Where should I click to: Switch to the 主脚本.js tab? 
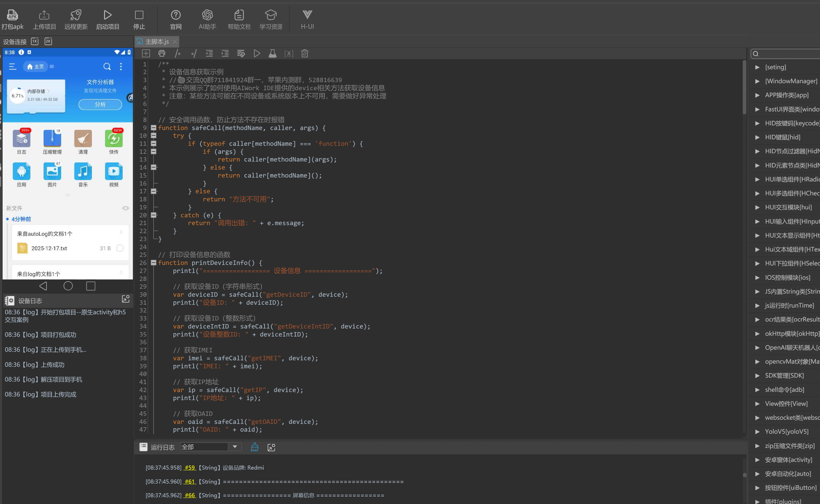[x=157, y=42]
